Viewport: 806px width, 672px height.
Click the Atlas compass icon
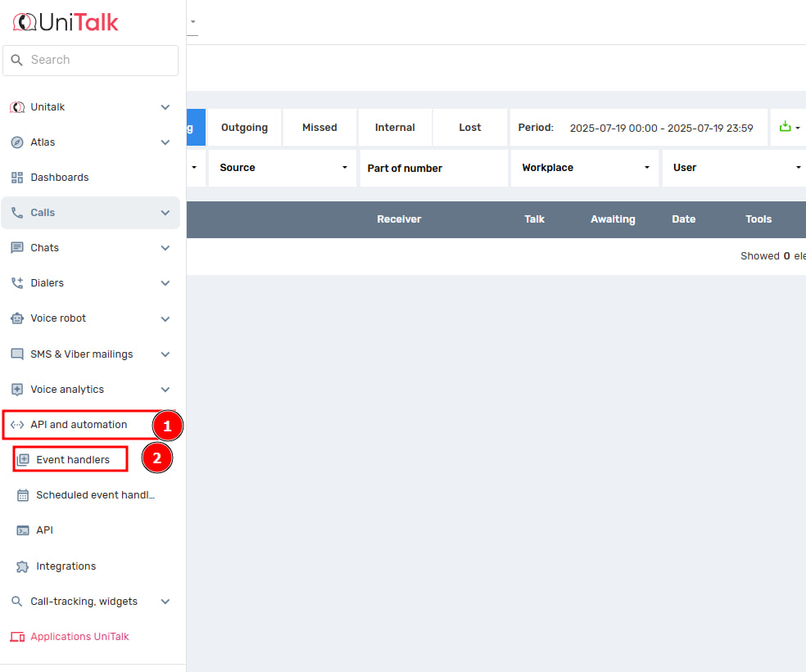[16, 142]
